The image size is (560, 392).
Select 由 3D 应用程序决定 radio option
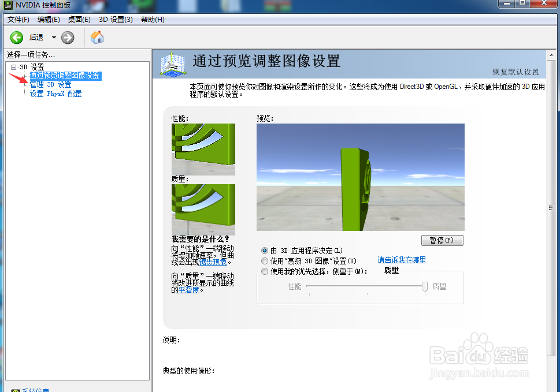coord(265,251)
